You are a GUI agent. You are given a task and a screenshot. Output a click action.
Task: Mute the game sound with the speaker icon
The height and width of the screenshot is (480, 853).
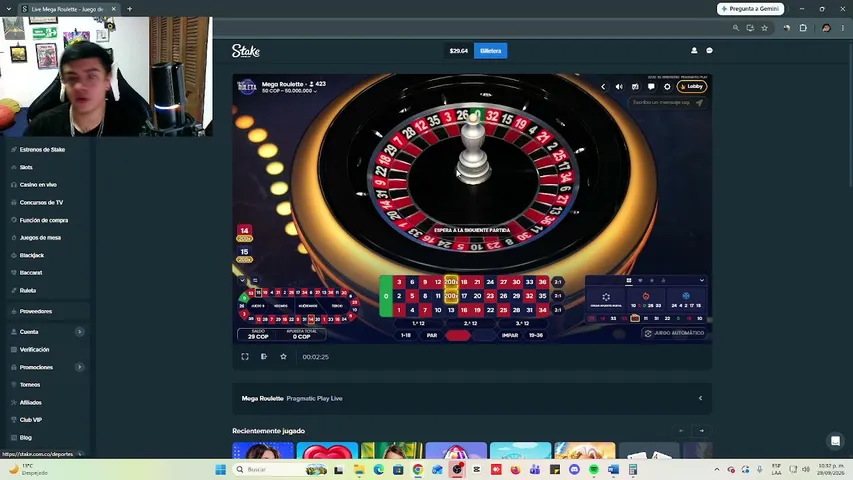click(619, 87)
